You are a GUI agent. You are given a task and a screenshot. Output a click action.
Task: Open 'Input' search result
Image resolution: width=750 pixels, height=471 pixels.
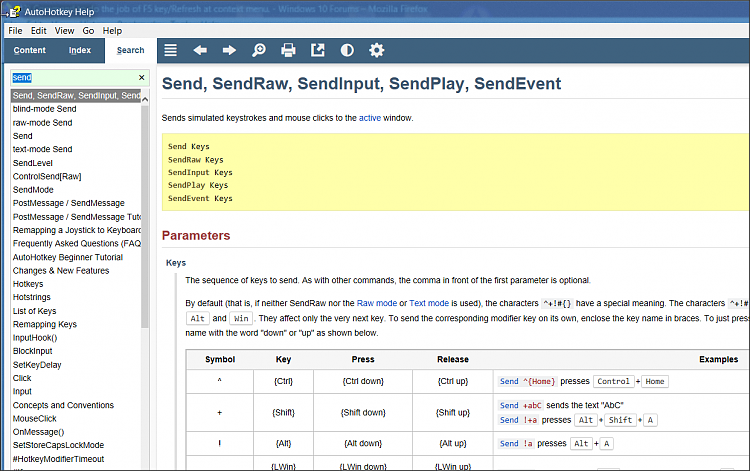[x=22, y=392]
